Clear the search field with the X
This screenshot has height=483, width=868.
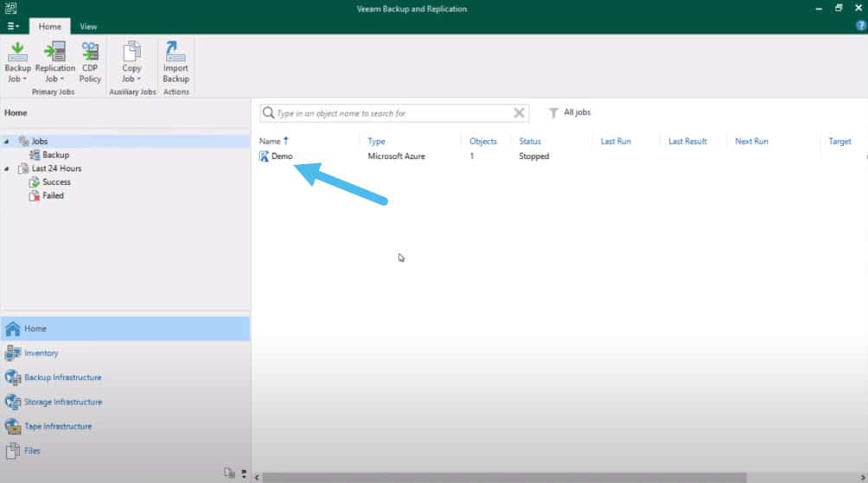click(x=519, y=113)
